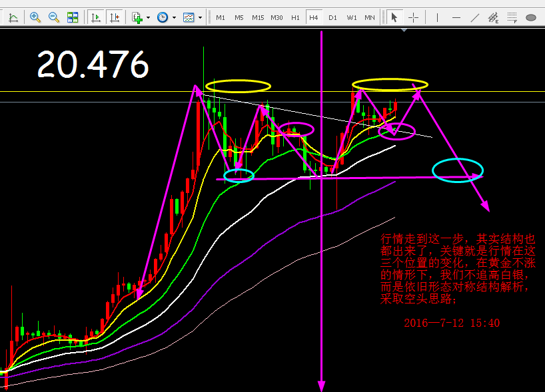Open the add indicators list
Screen dimensions: 545x392
pos(137,17)
